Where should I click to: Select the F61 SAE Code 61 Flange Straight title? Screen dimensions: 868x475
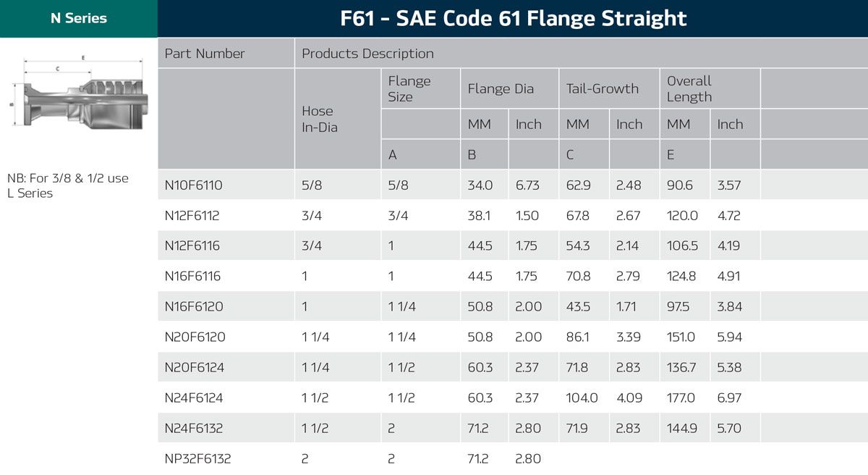513,18
